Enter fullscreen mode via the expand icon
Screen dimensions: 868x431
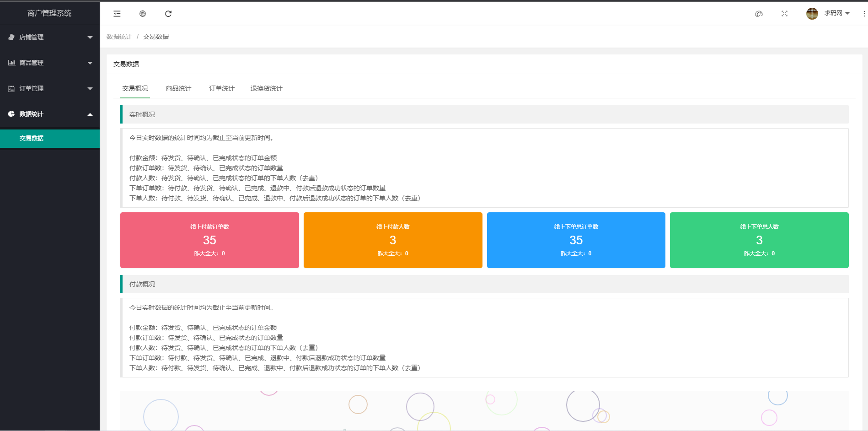click(784, 14)
